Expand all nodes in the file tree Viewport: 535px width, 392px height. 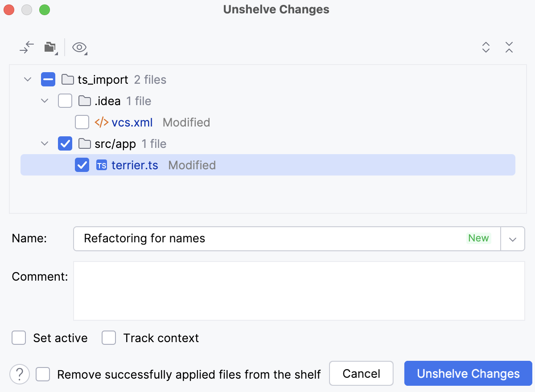[486, 47]
